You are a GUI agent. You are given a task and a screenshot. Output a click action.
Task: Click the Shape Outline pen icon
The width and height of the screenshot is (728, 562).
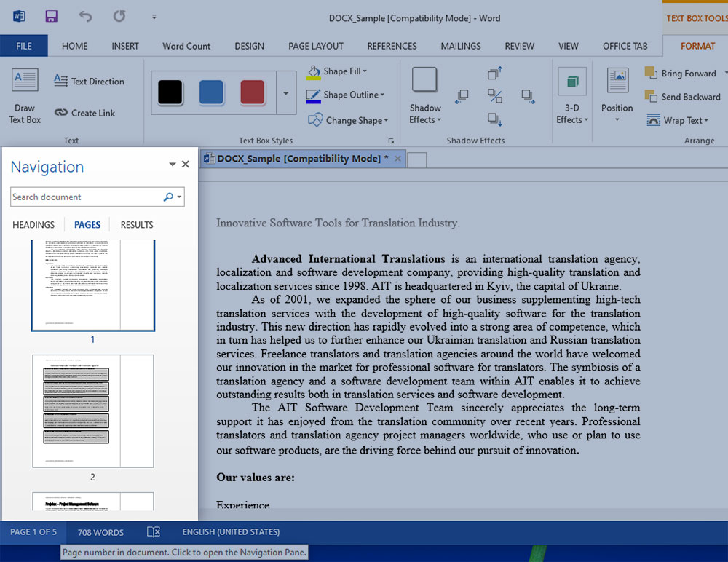(313, 95)
